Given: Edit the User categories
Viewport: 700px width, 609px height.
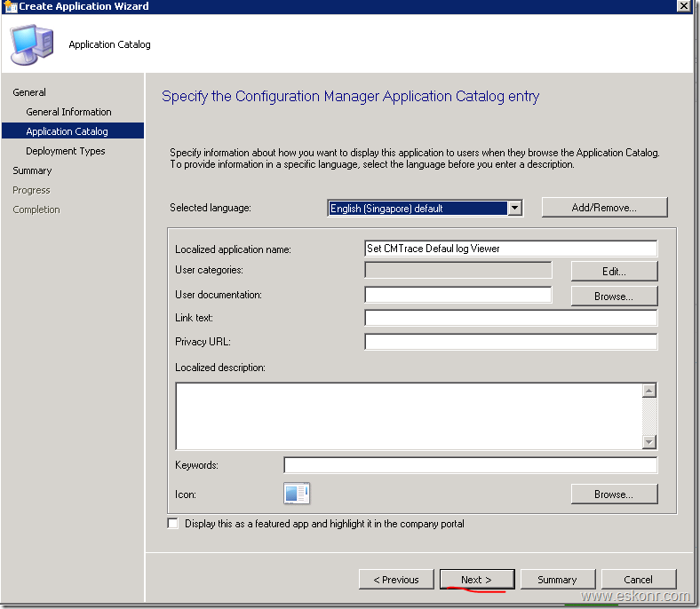Looking at the screenshot, I should point(614,271).
